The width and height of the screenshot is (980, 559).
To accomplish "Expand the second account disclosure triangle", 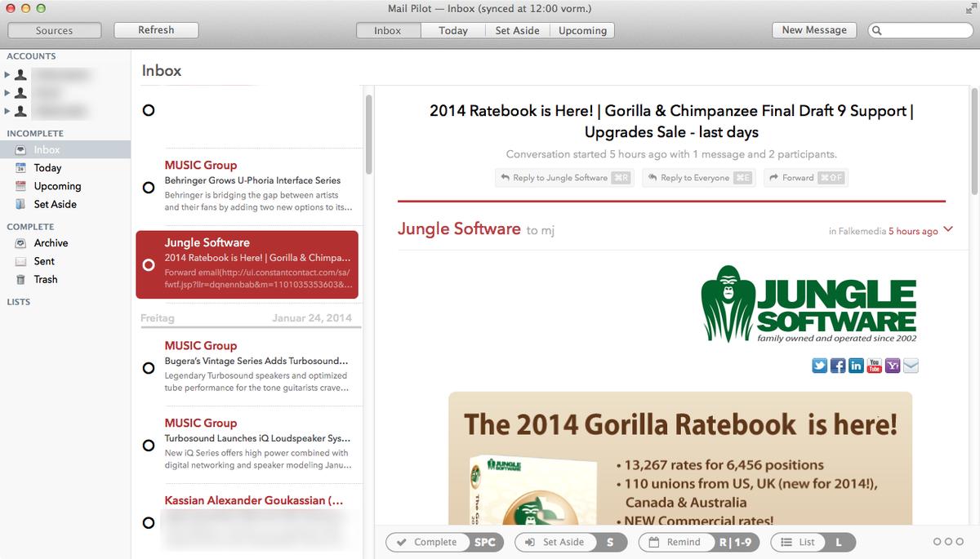I will click(x=8, y=93).
